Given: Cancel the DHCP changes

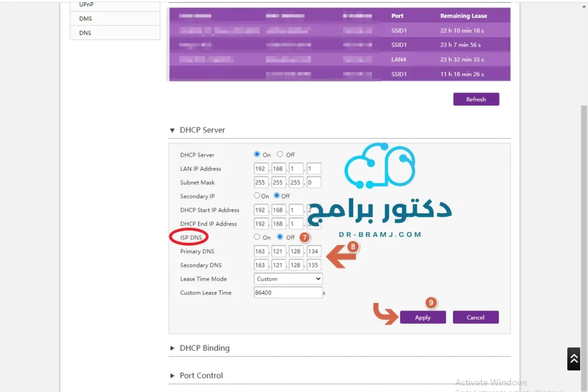Looking at the screenshot, I should tap(475, 317).
